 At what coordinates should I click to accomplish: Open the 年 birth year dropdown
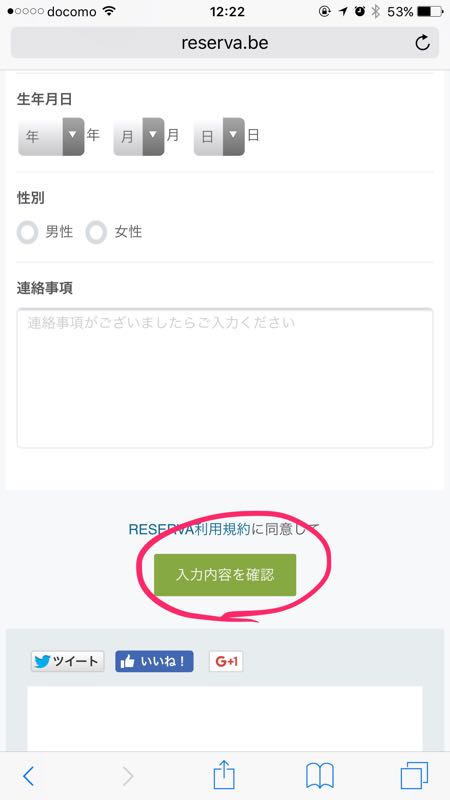(x=51, y=137)
